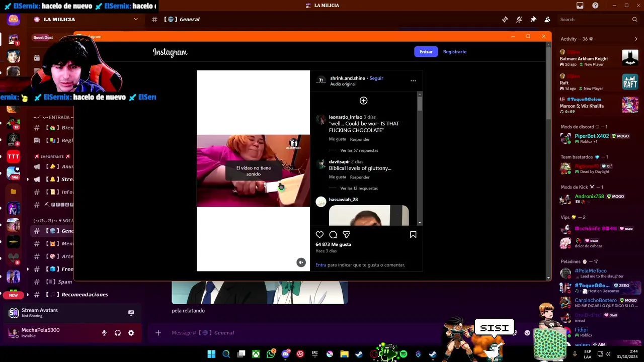This screenshot has height=362, width=644.
Task: Open Epic Games Launcher in taskbar
Action: tap(315, 354)
